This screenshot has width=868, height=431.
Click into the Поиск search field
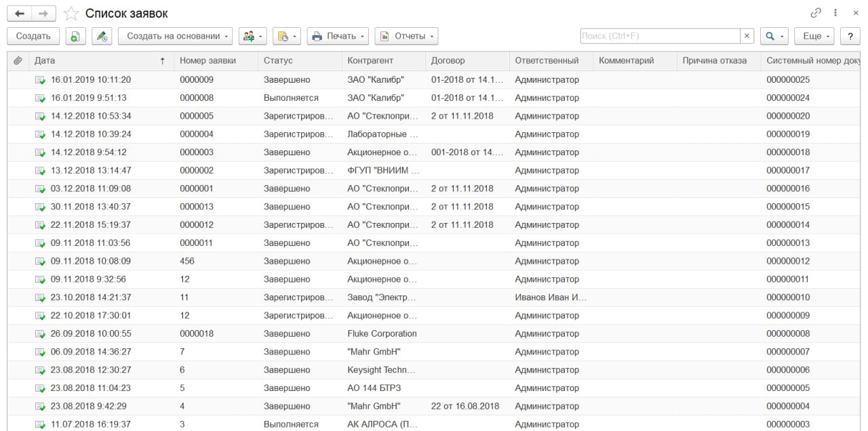tap(659, 36)
